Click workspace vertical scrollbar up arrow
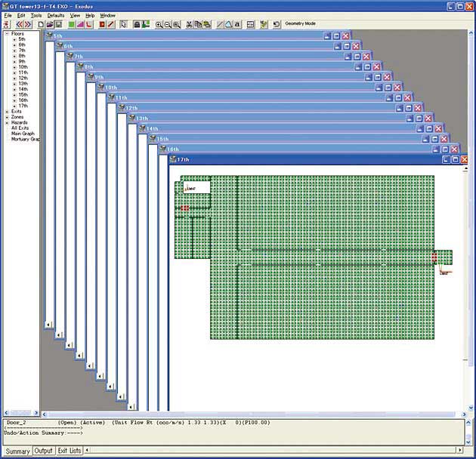 pos(471,32)
